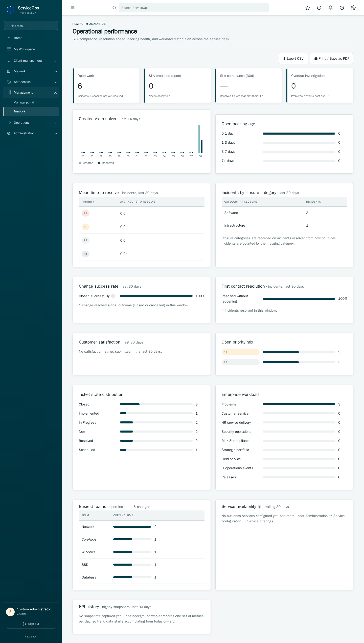The image size is (364, 643).
Task: Click the Sign out button
Action: (31, 624)
